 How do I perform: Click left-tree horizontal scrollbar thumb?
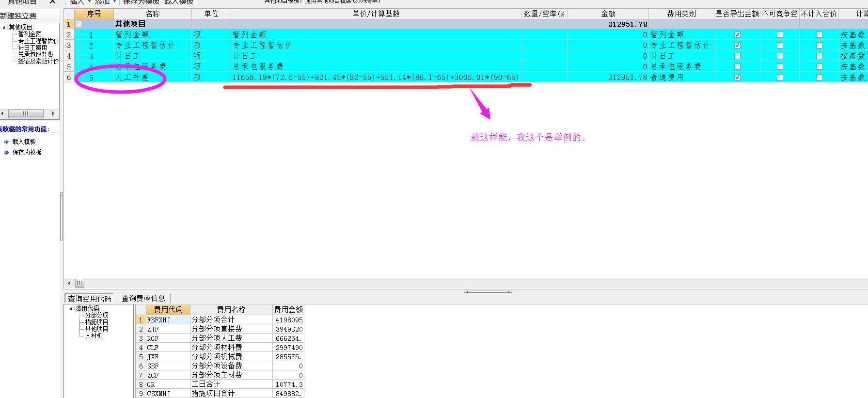[26, 113]
